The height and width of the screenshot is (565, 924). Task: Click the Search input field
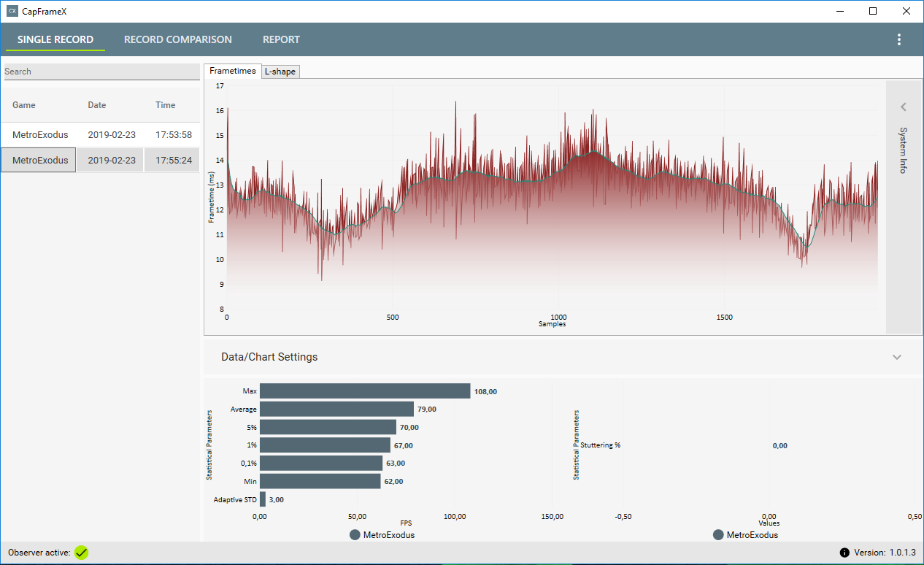coord(101,72)
